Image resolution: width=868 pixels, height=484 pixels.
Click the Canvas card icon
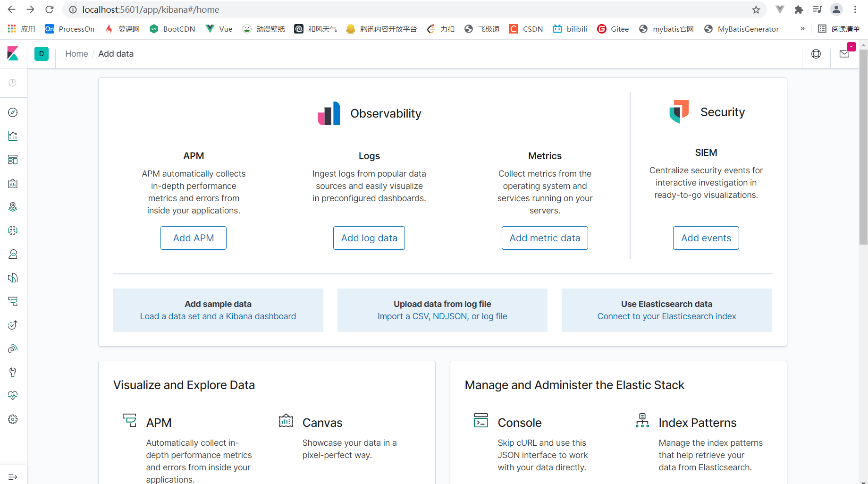(286, 420)
